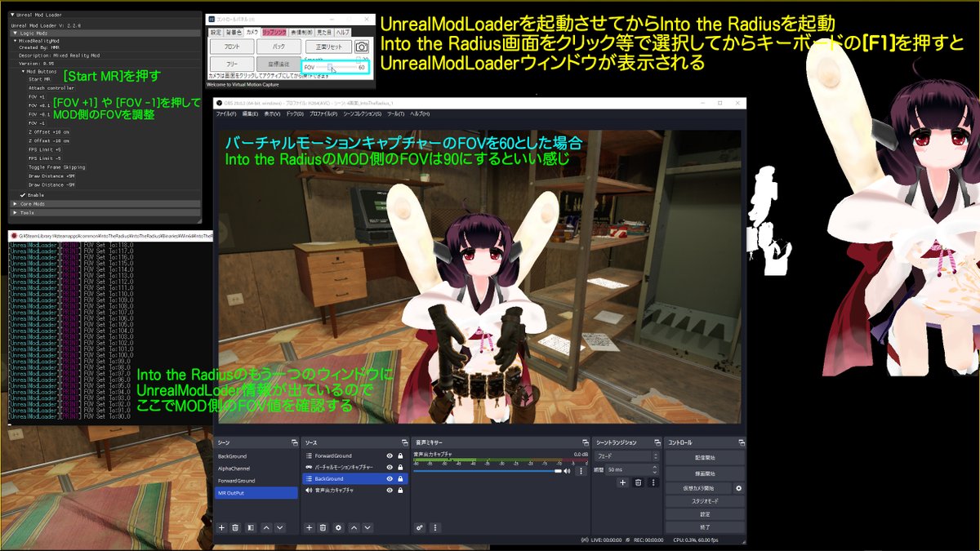The height and width of the screenshot is (551, 980).
Task: Open source properties gear icon
Action: point(339,528)
